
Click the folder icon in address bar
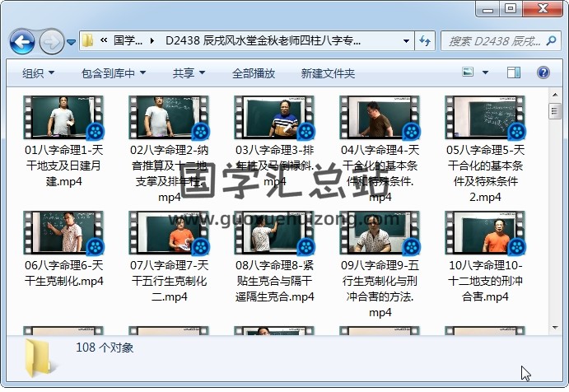point(87,40)
